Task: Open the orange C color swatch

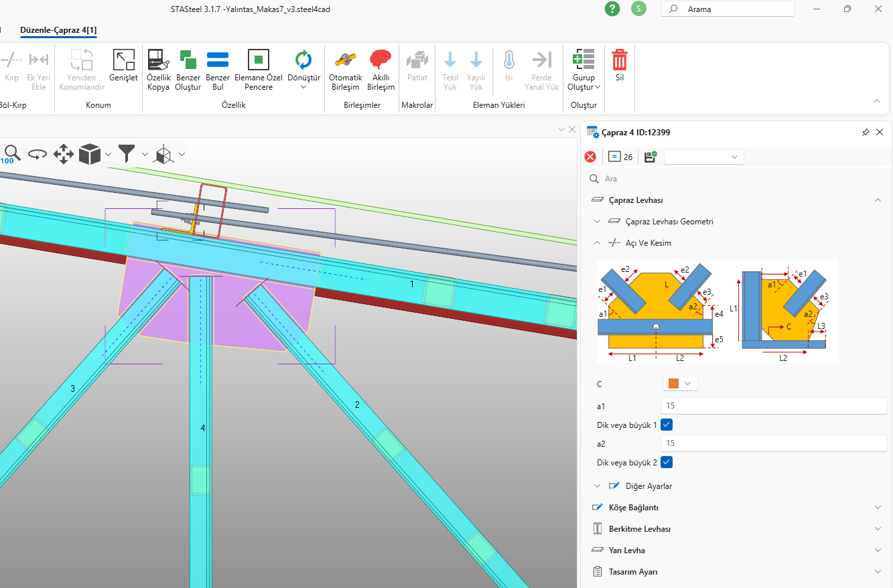Action: click(680, 383)
